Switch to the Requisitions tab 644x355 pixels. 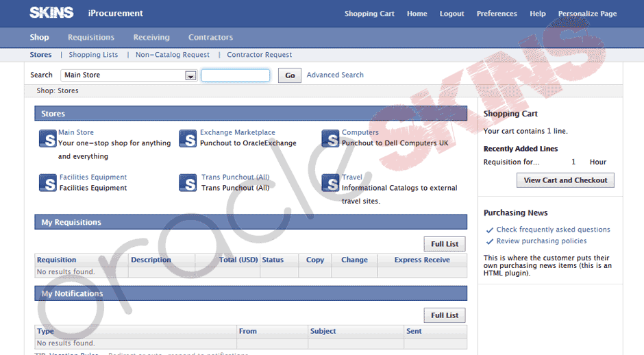tap(91, 38)
